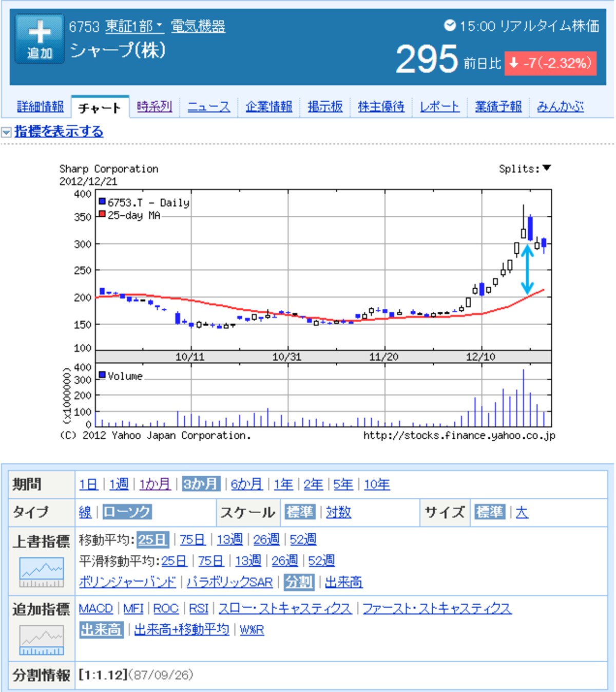Open the 掲示板 tab
Viewport: 616px width, 692px height.
pos(325,107)
